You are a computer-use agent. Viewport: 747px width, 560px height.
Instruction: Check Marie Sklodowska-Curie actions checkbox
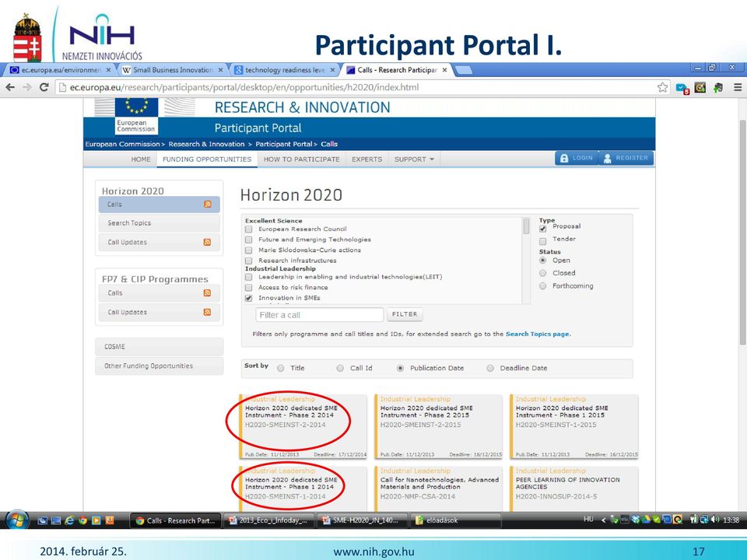pos(249,250)
